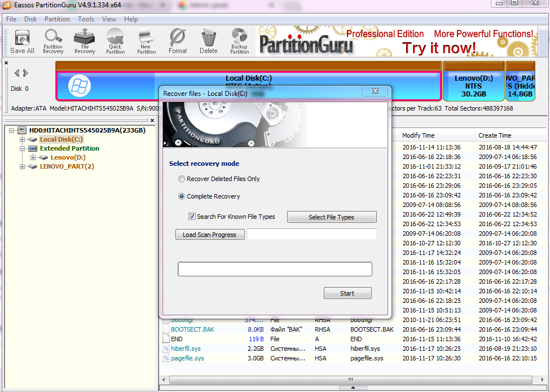Launch the File Recovery tool

pyautogui.click(x=85, y=41)
